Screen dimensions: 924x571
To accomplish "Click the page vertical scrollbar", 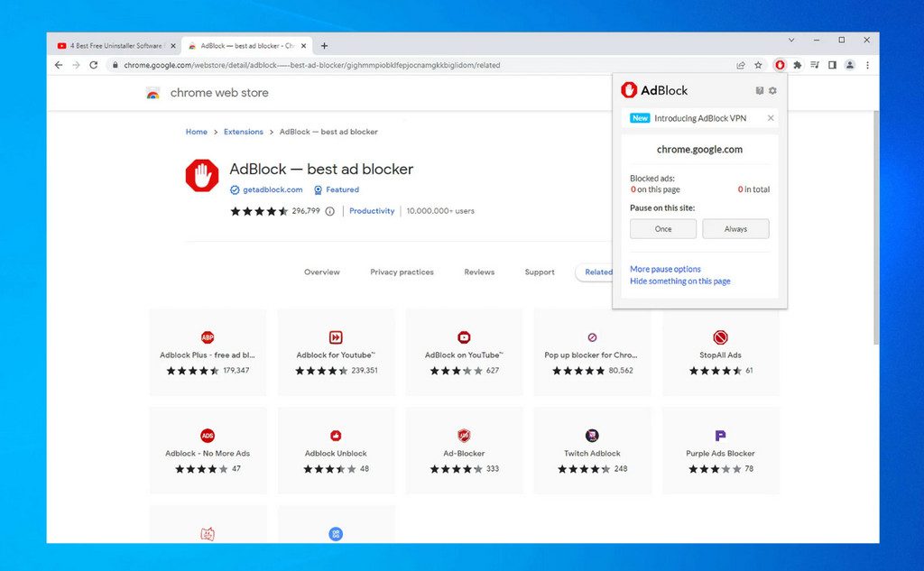I will (875, 227).
